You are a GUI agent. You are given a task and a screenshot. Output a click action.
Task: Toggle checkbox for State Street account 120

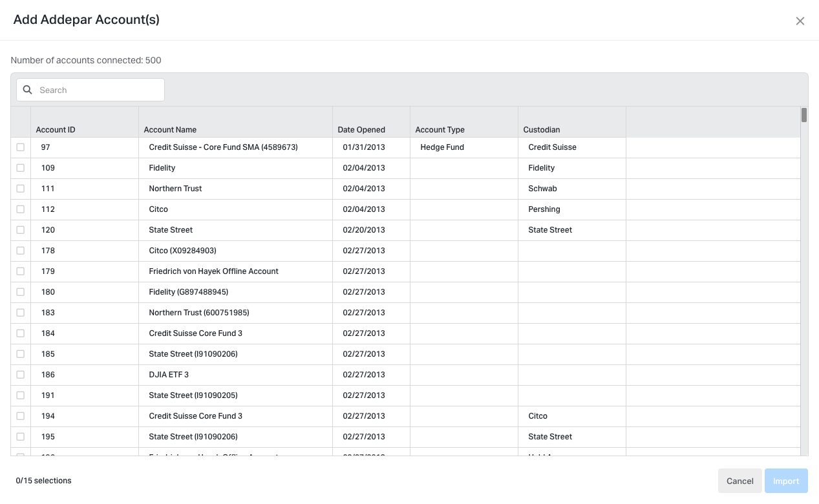point(21,230)
